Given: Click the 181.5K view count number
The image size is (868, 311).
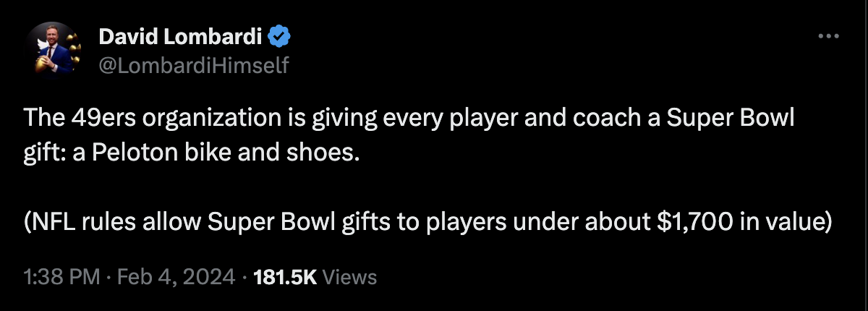Looking at the screenshot, I should [x=286, y=276].
